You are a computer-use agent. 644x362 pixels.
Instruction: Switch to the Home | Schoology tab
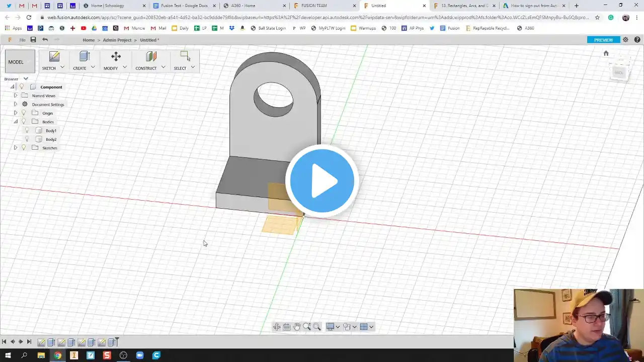coord(115,6)
